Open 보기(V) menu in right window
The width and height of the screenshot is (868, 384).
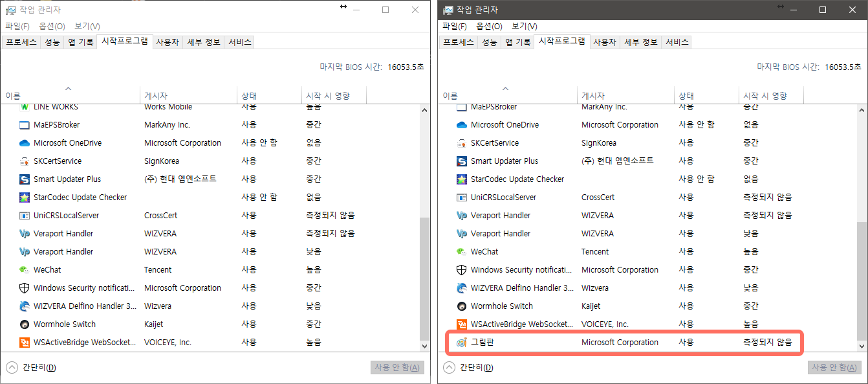click(525, 27)
